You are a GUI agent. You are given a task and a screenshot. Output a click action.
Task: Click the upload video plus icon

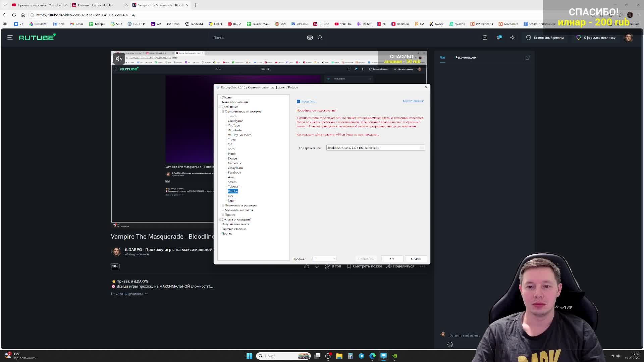click(485, 38)
